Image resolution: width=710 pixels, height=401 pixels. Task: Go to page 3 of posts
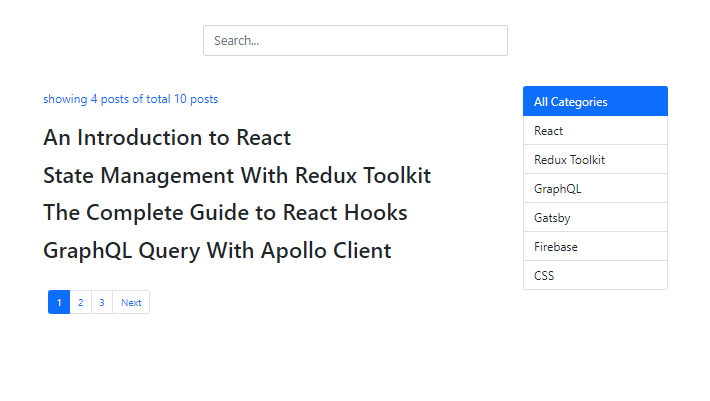[x=101, y=303]
